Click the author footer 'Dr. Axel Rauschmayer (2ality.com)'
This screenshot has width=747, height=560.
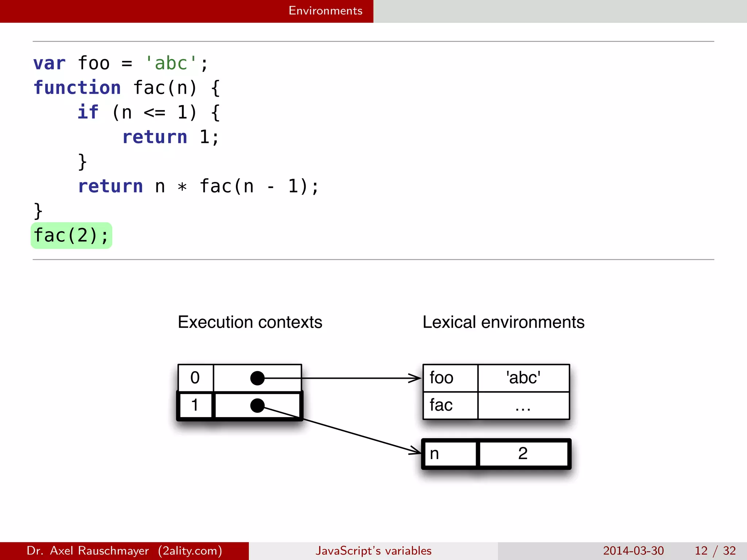[124, 551]
